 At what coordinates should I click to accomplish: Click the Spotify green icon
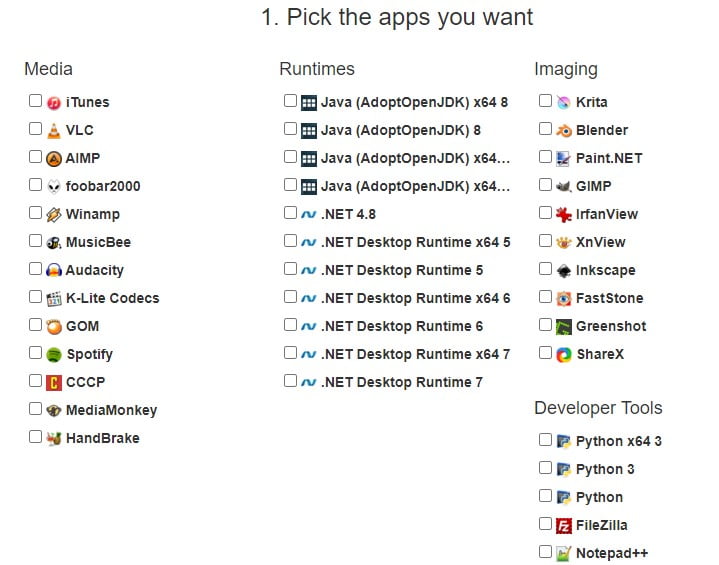[54, 355]
